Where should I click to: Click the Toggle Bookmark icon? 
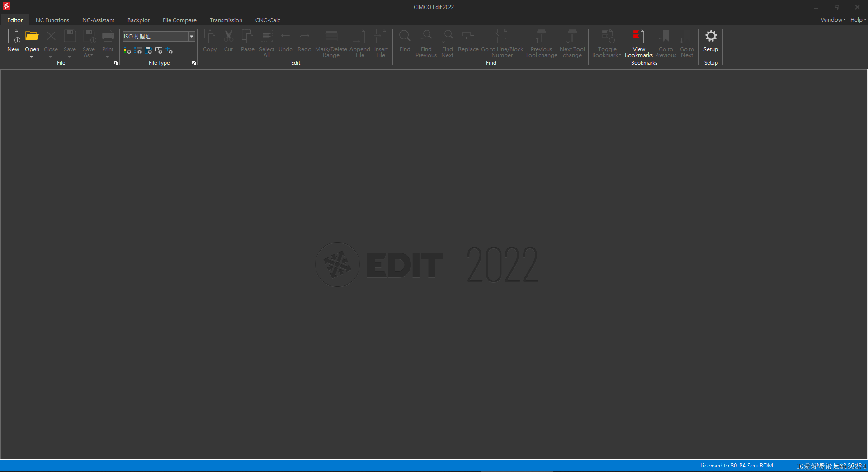[608, 36]
